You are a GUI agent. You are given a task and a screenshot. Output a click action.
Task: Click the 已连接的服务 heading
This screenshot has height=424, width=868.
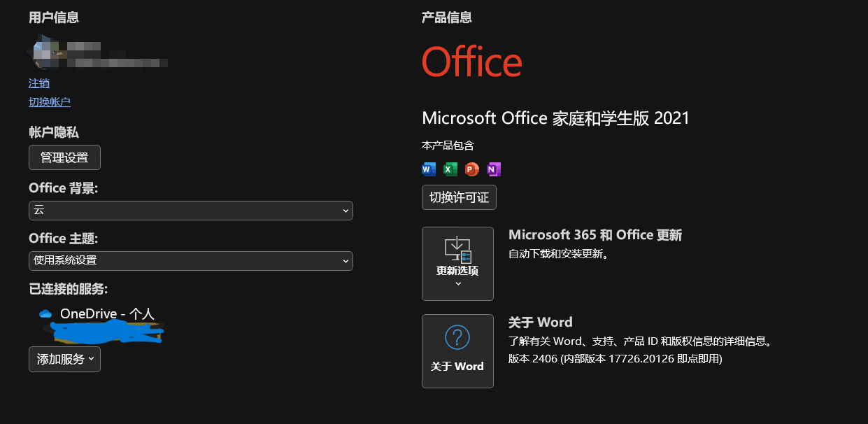coord(68,289)
